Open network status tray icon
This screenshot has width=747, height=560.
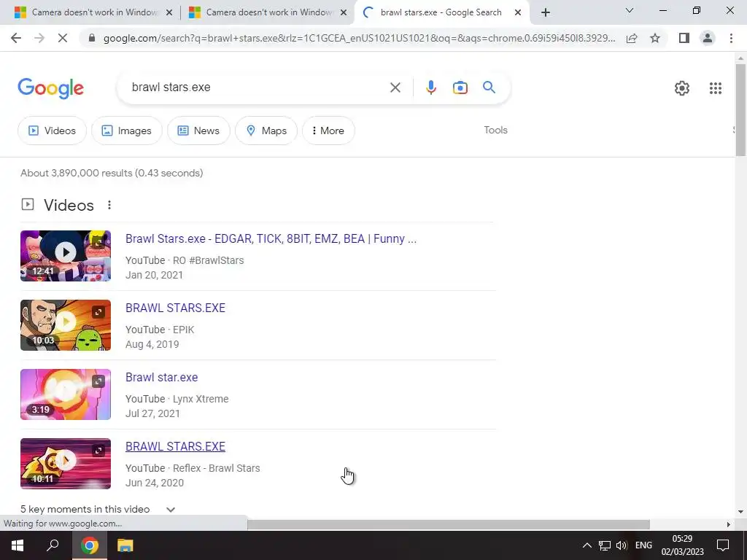tap(605, 545)
